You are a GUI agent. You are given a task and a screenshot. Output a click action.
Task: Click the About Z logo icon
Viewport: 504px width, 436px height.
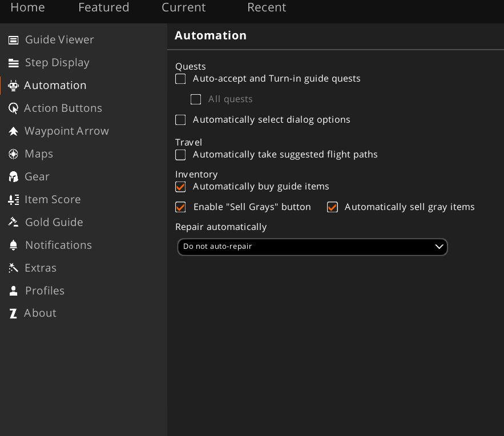(13, 313)
